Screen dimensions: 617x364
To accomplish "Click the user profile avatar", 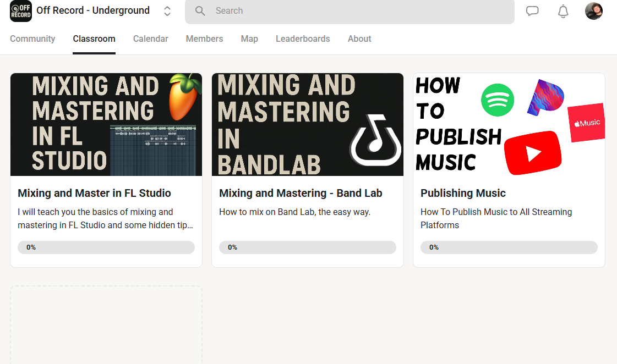I will [x=593, y=11].
